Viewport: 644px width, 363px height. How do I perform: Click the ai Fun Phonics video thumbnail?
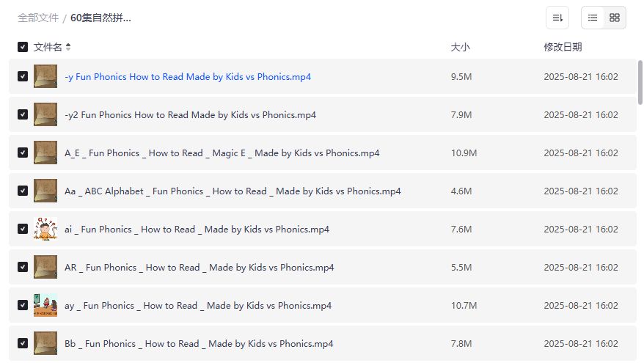coord(45,229)
